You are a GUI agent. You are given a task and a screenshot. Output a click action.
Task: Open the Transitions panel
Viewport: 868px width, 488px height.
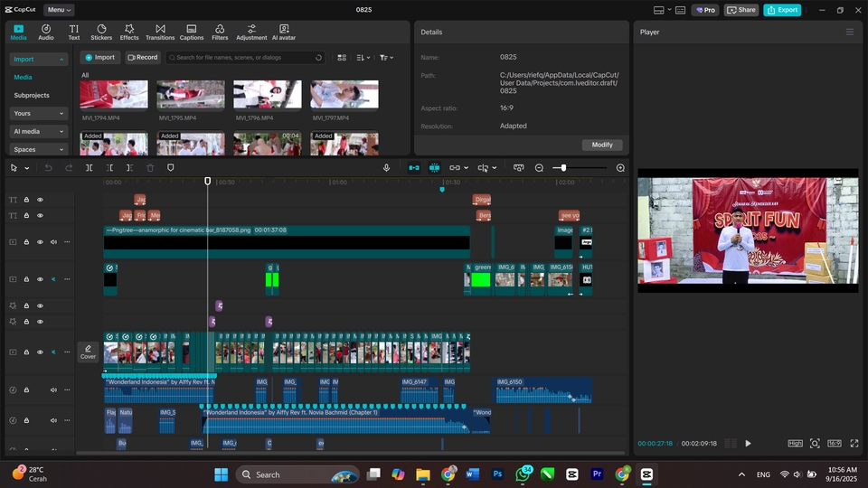pos(160,33)
